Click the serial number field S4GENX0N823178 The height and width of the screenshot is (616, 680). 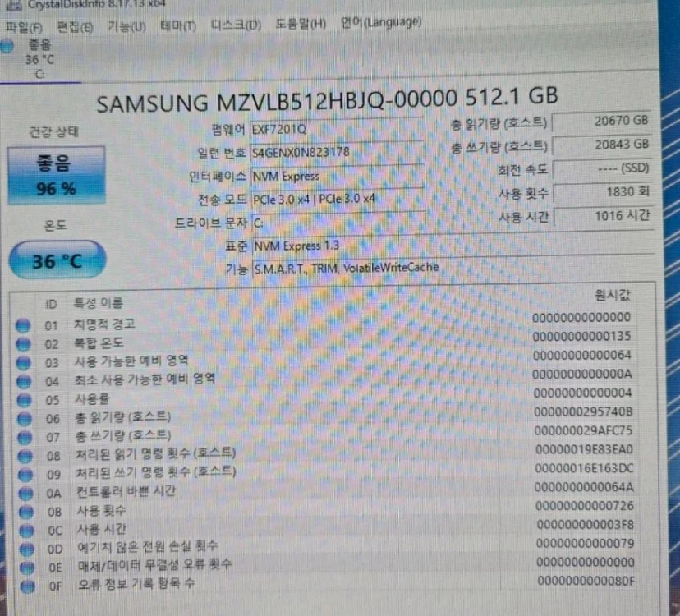tap(337, 152)
